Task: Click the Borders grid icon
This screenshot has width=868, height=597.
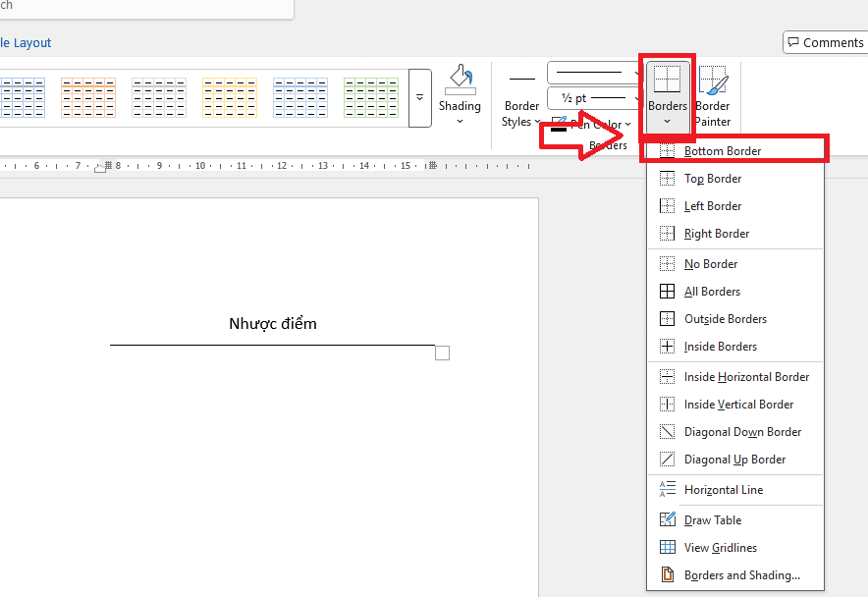Action: pyautogui.click(x=668, y=80)
